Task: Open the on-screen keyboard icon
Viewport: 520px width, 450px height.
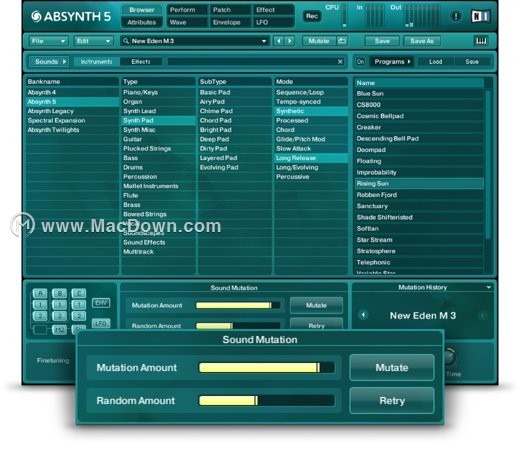Action: [x=481, y=41]
